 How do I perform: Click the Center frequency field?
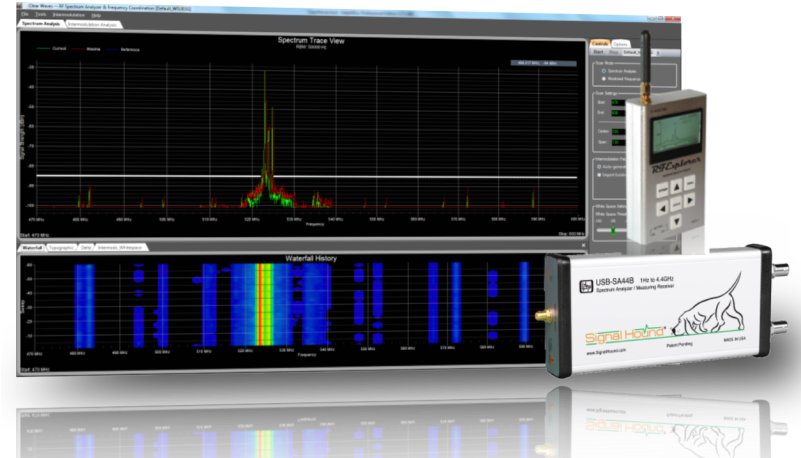pyautogui.click(x=617, y=132)
